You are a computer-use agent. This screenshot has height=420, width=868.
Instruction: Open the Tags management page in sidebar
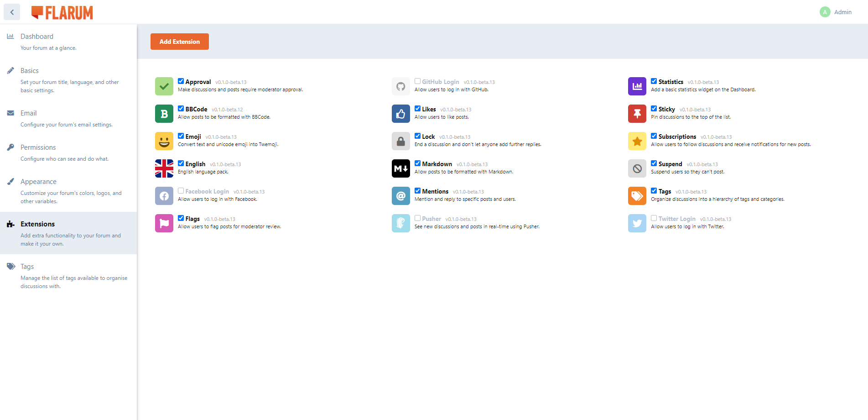68,276
